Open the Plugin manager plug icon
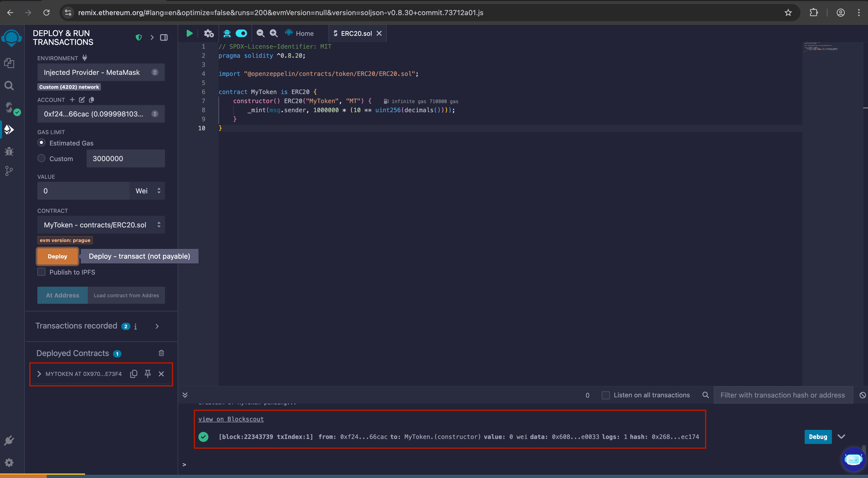 tap(9, 440)
